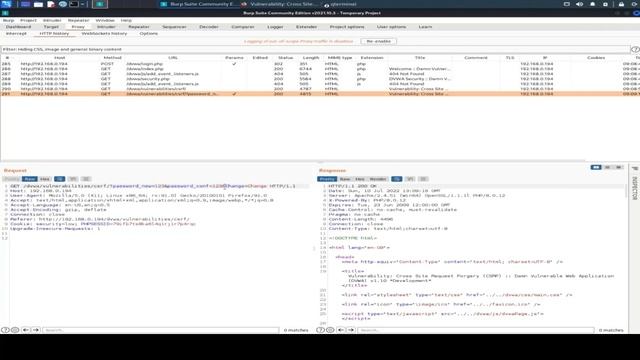Click the request search input field
This screenshot has width=640, height=360.
click(161, 330)
